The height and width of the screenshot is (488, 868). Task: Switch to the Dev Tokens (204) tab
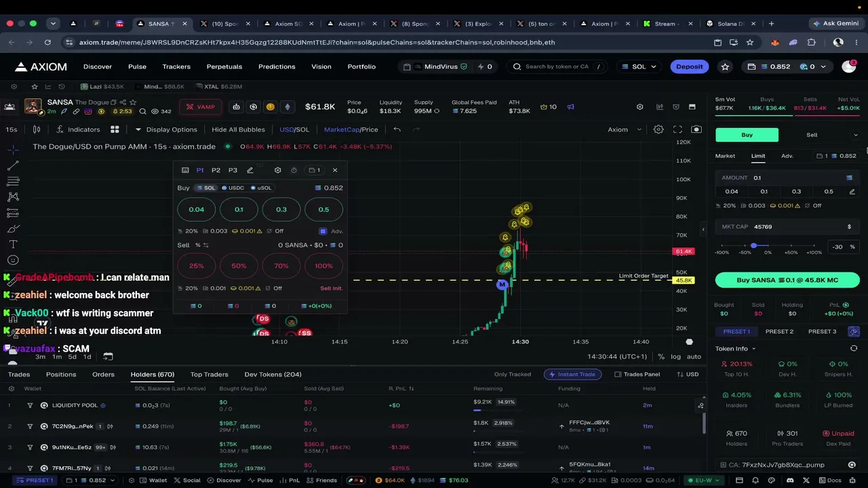273,374
